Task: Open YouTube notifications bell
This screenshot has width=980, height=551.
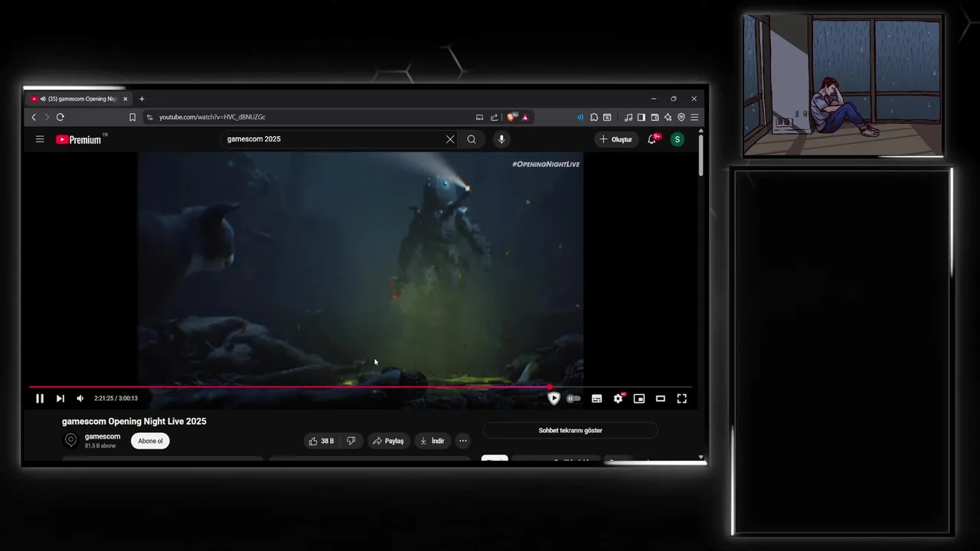Action: 652,139
